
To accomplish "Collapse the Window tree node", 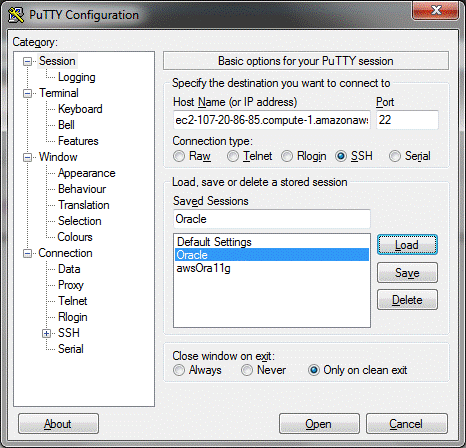I will pyautogui.click(x=27, y=157).
